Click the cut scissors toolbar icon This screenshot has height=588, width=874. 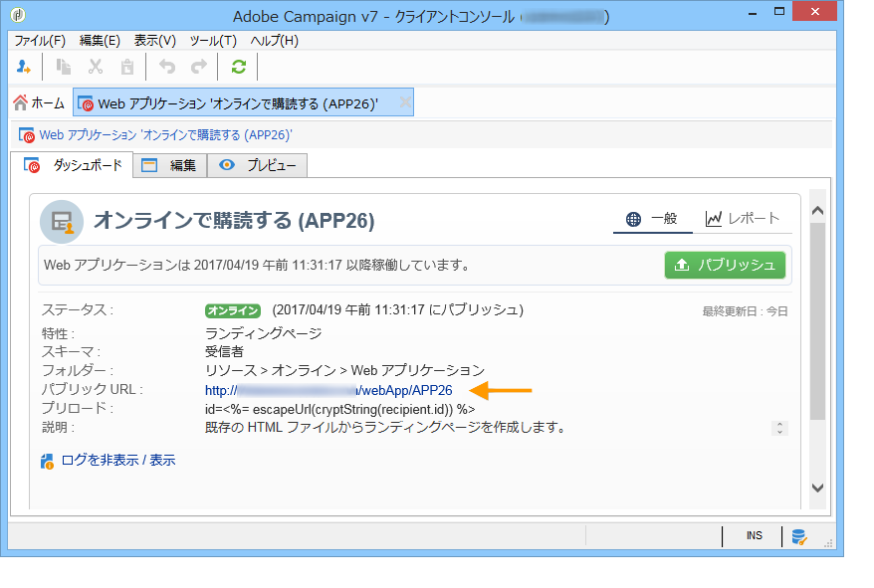click(x=96, y=67)
